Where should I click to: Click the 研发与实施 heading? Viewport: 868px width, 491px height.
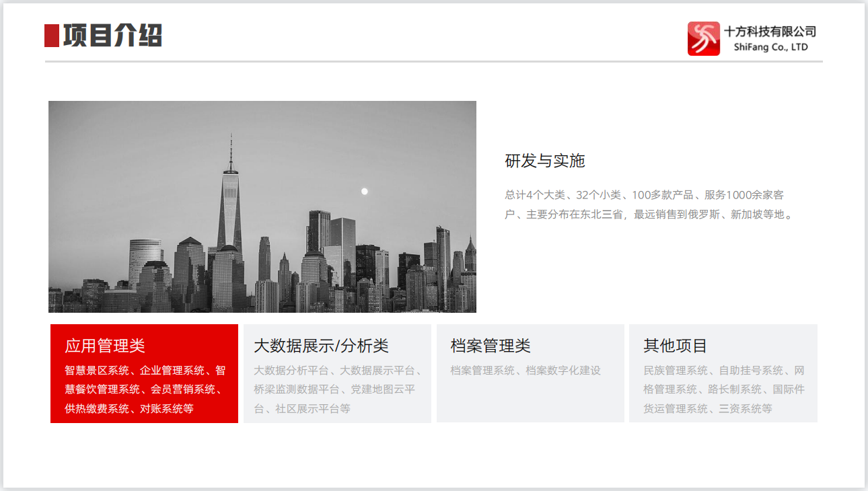pos(545,161)
